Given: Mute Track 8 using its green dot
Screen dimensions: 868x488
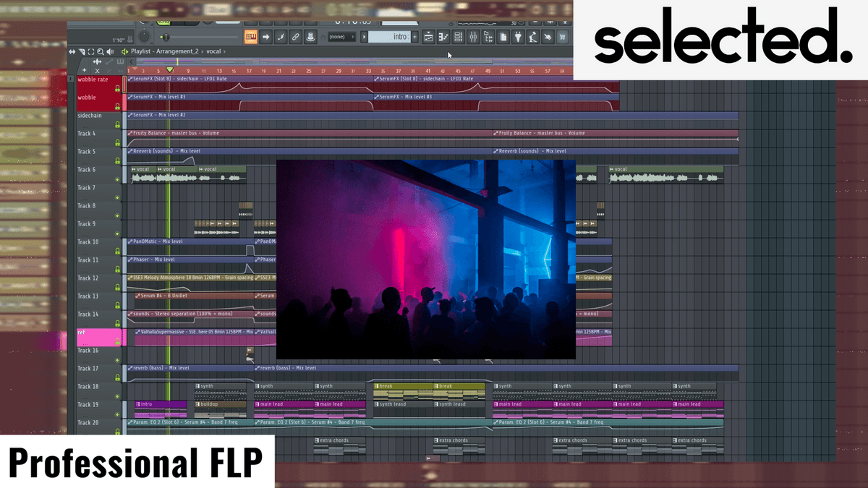Looking at the screenshot, I should click(117, 215).
